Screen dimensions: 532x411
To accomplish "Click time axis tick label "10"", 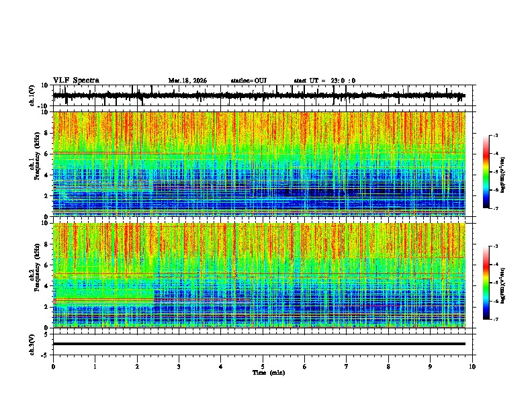I will 472,367.
